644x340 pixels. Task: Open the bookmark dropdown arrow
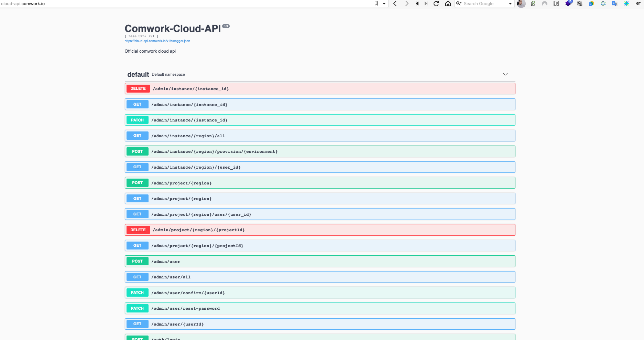(x=384, y=3)
